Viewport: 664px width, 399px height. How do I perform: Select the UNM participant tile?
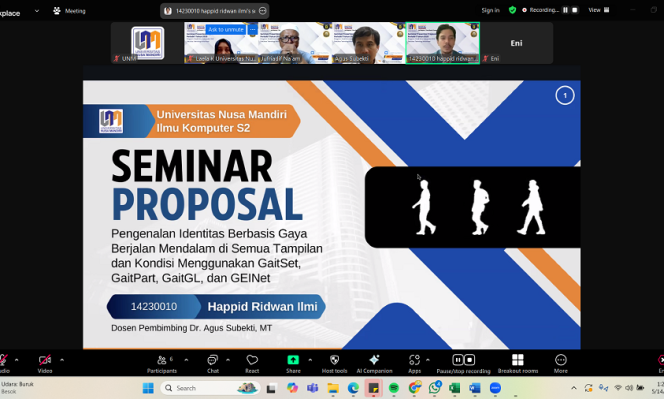147,43
